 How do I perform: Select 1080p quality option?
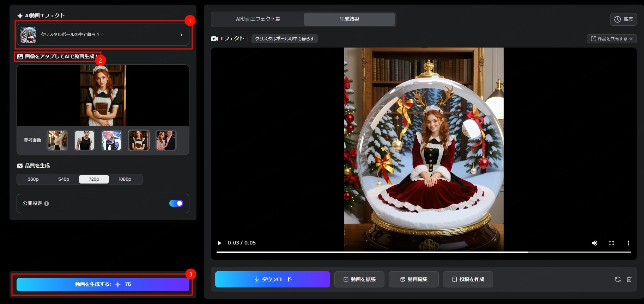coord(125,179)
